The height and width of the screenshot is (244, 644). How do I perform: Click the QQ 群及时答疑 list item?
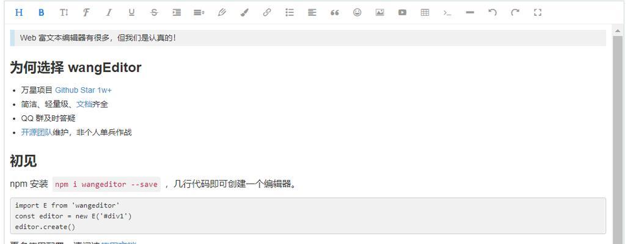[48, 118]
